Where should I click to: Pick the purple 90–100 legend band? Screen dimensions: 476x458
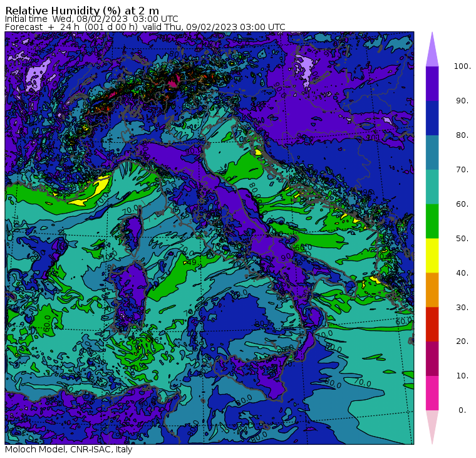(432, 83)
